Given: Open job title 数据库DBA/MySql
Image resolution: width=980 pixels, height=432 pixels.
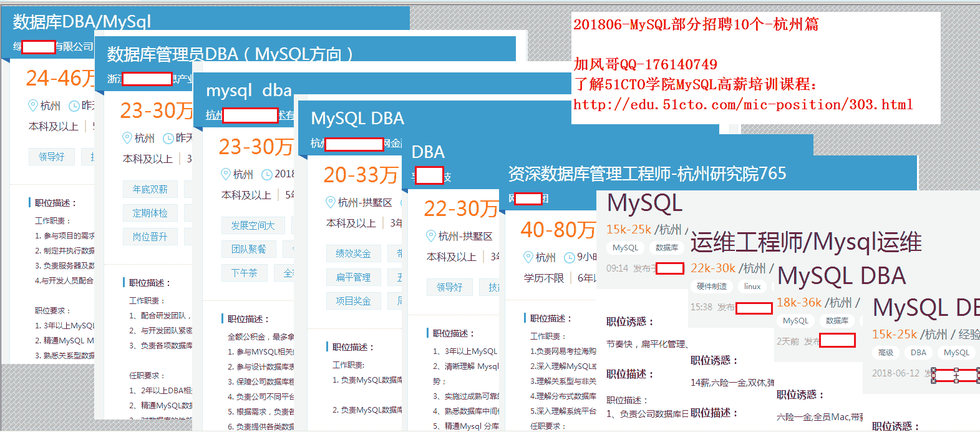Looking at the screenshot, I should (82, 22).
